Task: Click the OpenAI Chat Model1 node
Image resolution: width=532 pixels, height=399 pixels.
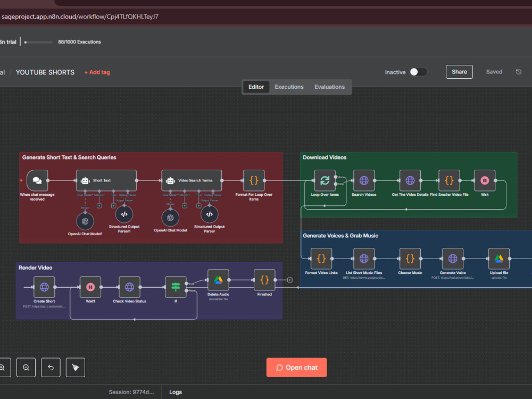Action: [85, 221]
